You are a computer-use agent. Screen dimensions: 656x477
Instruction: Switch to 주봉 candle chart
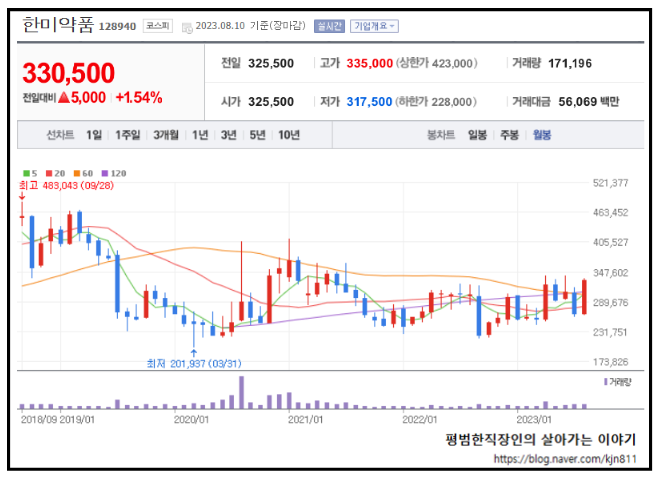[x=509, y=135]
